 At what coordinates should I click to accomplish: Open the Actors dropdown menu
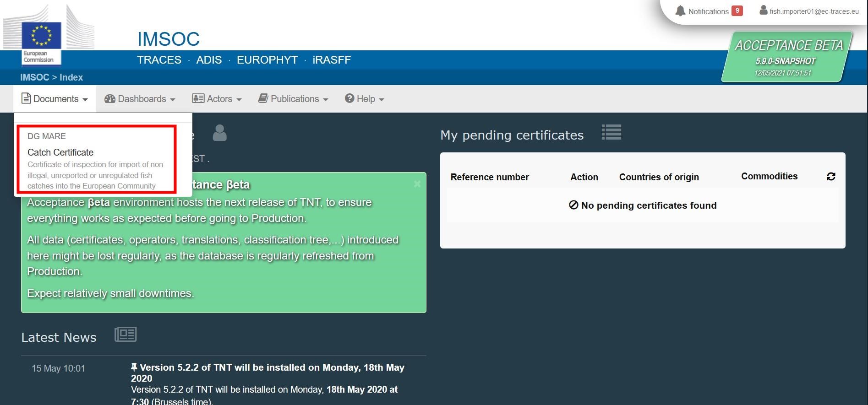click(x=217, y=99)
